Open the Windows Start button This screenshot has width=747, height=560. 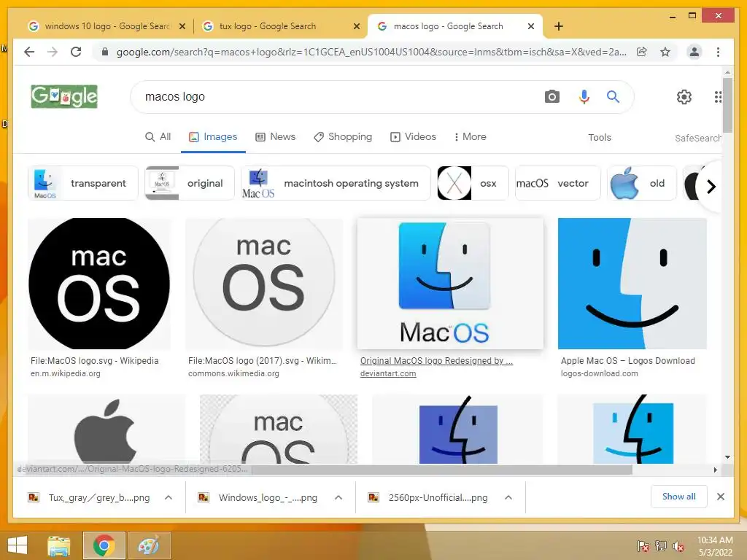(x=18, y=545)
